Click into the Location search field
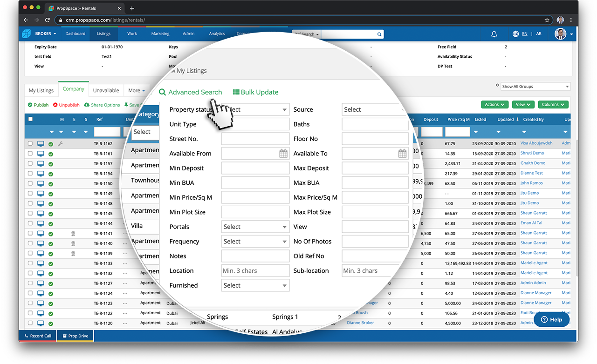597x364 pixels. coord(255,271)
